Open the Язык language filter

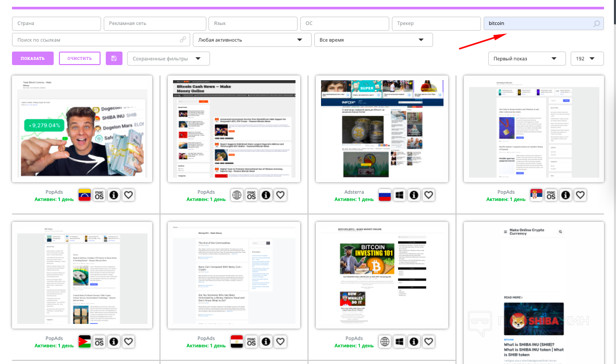tap(253, 23)
